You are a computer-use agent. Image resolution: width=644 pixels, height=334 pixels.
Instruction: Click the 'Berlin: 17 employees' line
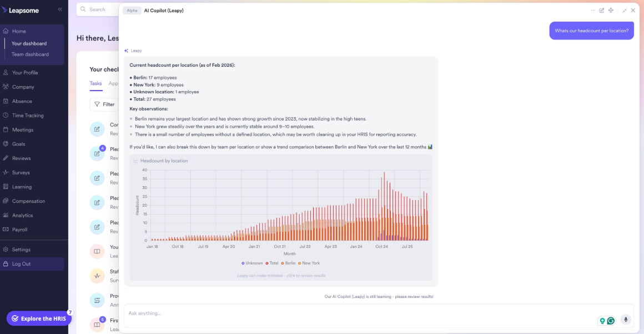(x=153, y=77)
